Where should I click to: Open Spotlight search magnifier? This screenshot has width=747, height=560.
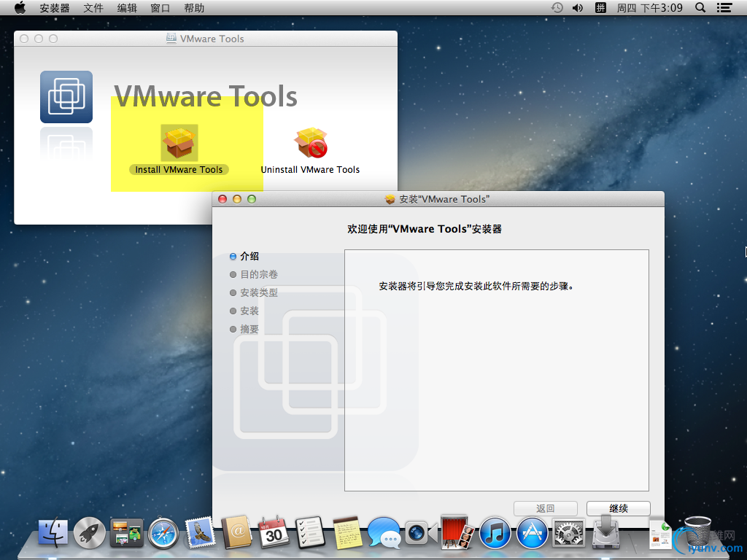click(700, 7)
